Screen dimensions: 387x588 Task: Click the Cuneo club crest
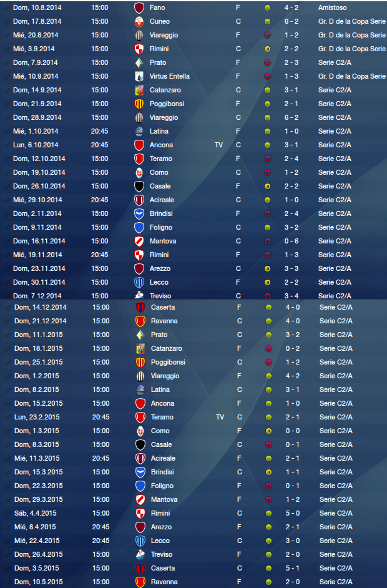tap(139, 22)
